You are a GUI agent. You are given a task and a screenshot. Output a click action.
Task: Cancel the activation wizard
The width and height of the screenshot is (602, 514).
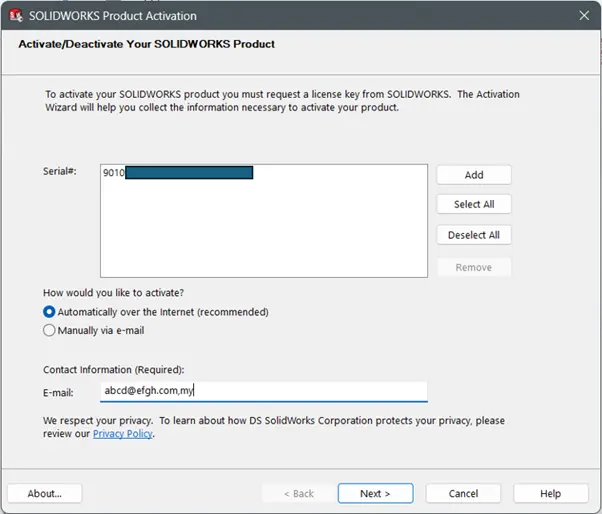(x=463, y=493)
